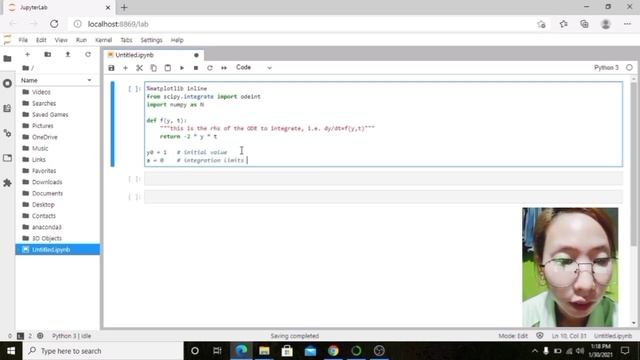Open the View menu
The image size is (640, 360).
tap(61, 40)
